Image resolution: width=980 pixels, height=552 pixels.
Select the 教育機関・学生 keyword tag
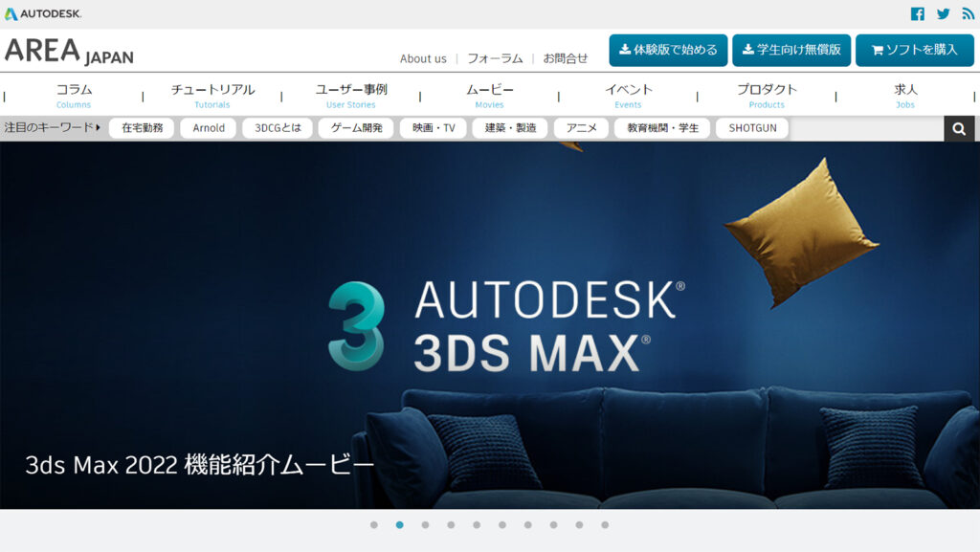(662, 128)
